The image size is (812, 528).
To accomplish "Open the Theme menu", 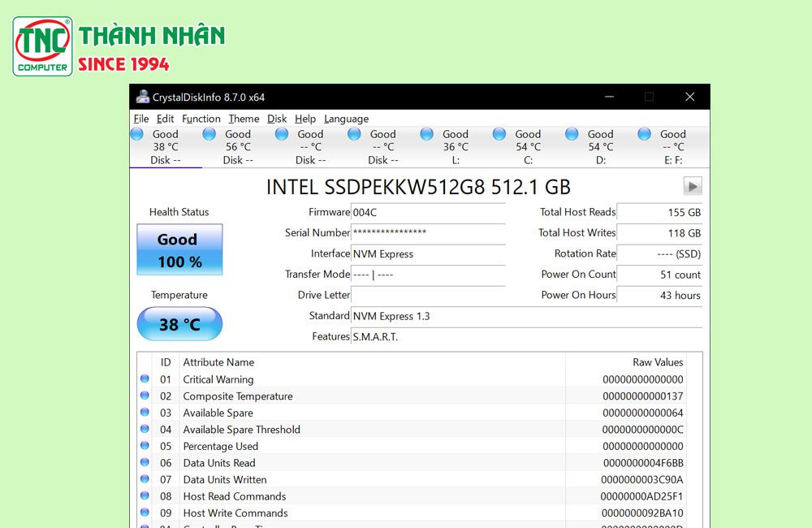I will click(x=244, y=119).
